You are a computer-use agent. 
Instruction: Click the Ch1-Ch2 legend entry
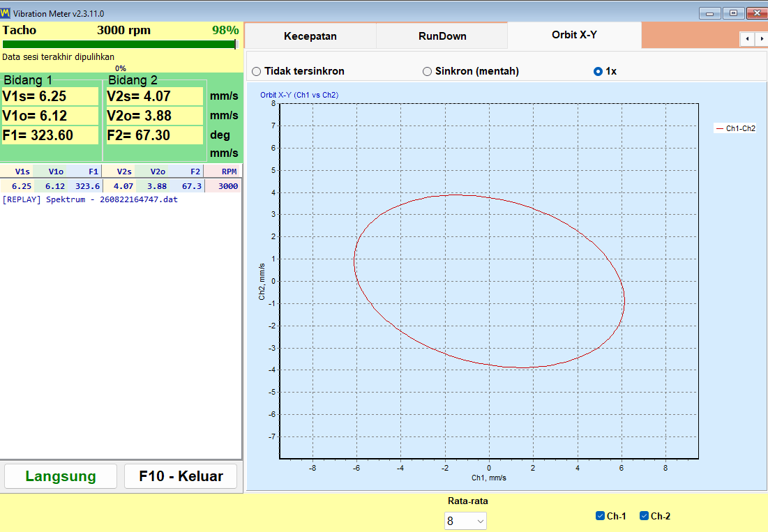[x=735, y=128]
